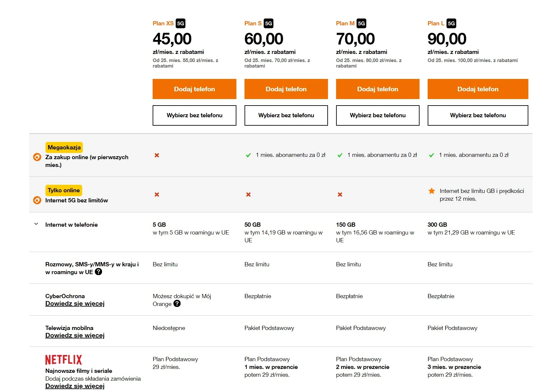Expand the Internet w telefonie row chevron
This screenshot has height=392, width=541.
[36, 224]
